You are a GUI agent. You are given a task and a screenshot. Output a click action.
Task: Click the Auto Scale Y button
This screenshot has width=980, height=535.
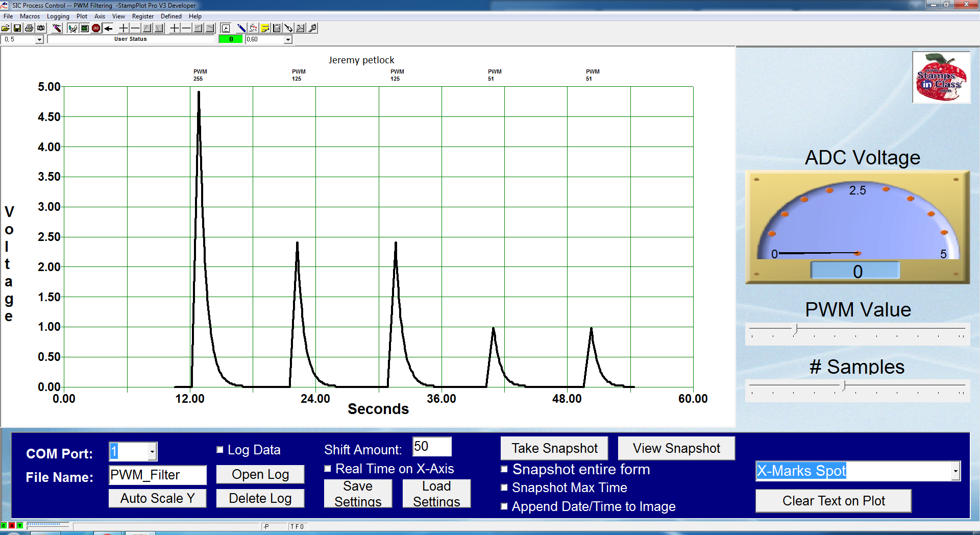(157, 498)
